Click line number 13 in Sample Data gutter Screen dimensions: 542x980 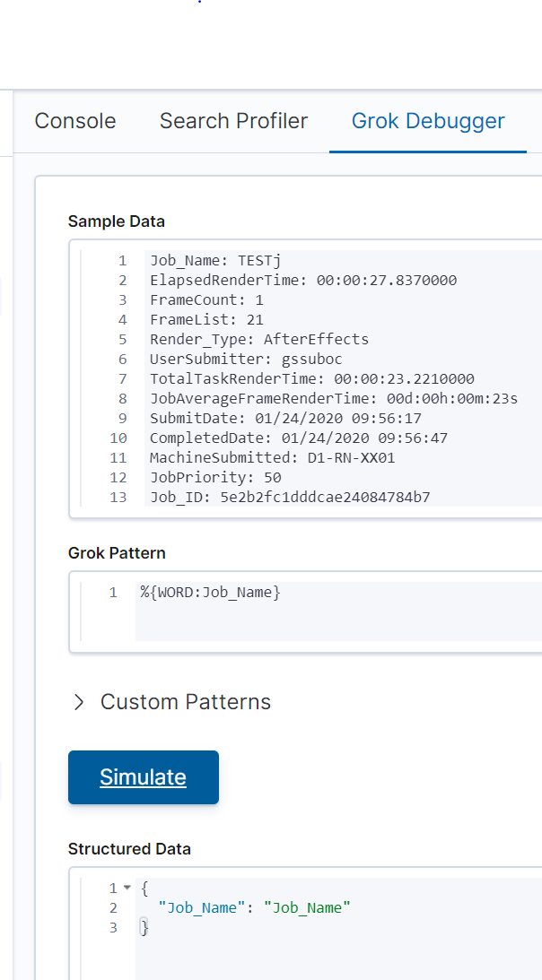118,498
